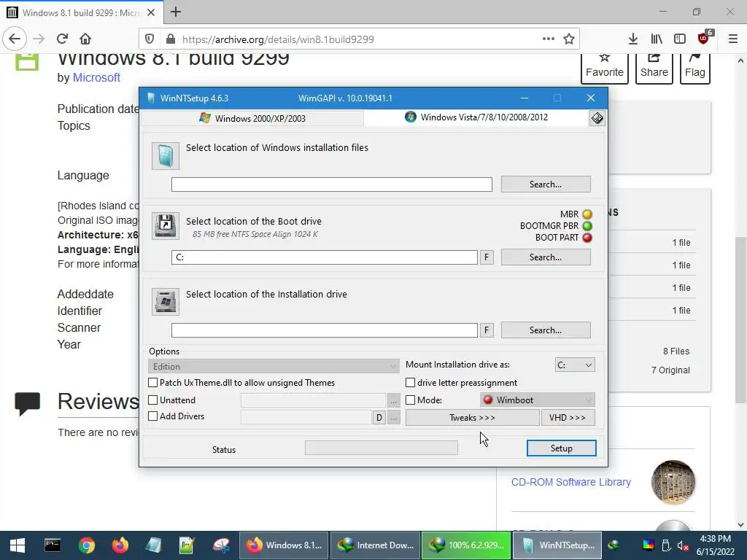Image resolution: width=747 pixels, height=560 pixels.
Task: Close the Windows 8.1 build 9299 tab
Action: [x=151, y=12]
